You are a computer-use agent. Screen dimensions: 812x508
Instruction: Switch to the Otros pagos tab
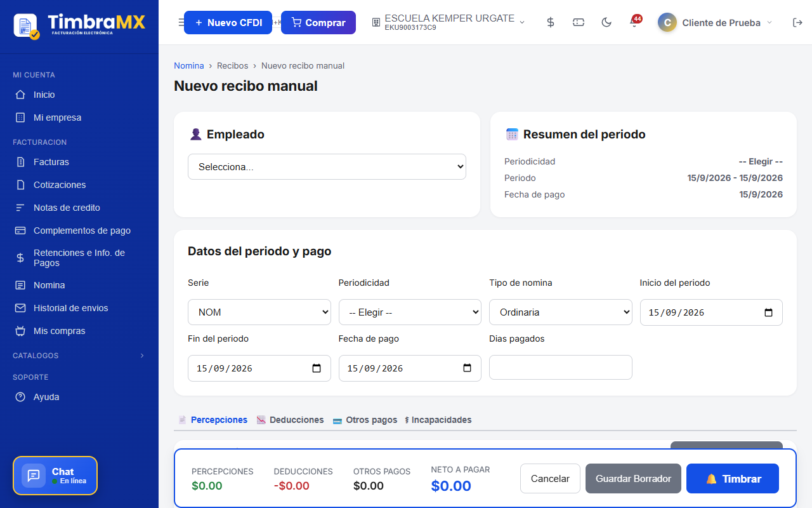[x=365, y=420]
